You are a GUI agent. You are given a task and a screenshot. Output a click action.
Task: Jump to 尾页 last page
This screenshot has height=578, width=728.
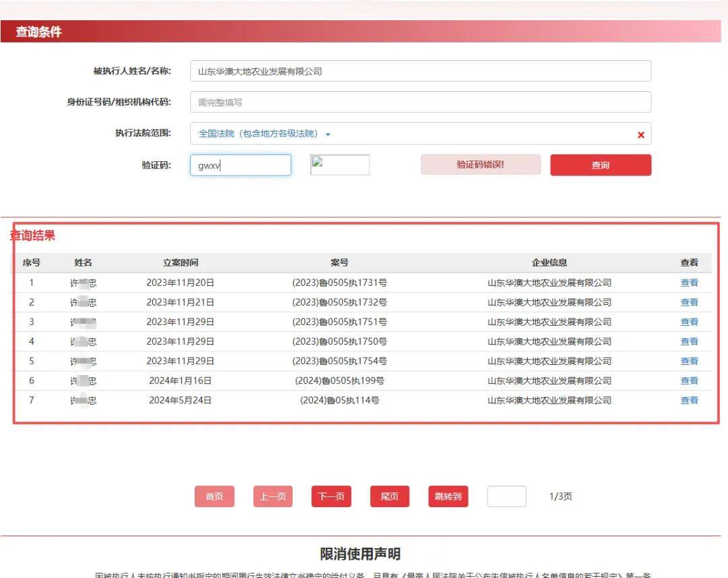coord(389,496)
